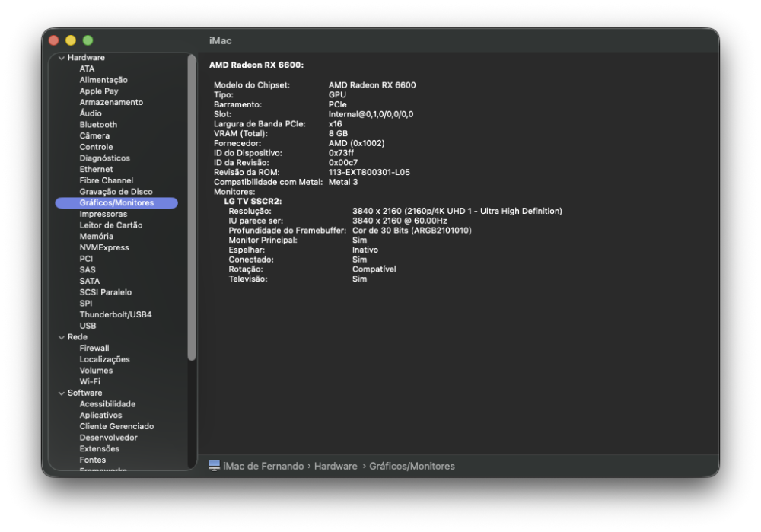Image resolution: width=761 pixels, height=532 pixels.
Task: Open Localizações under Rede
Action: coord(105,359)
